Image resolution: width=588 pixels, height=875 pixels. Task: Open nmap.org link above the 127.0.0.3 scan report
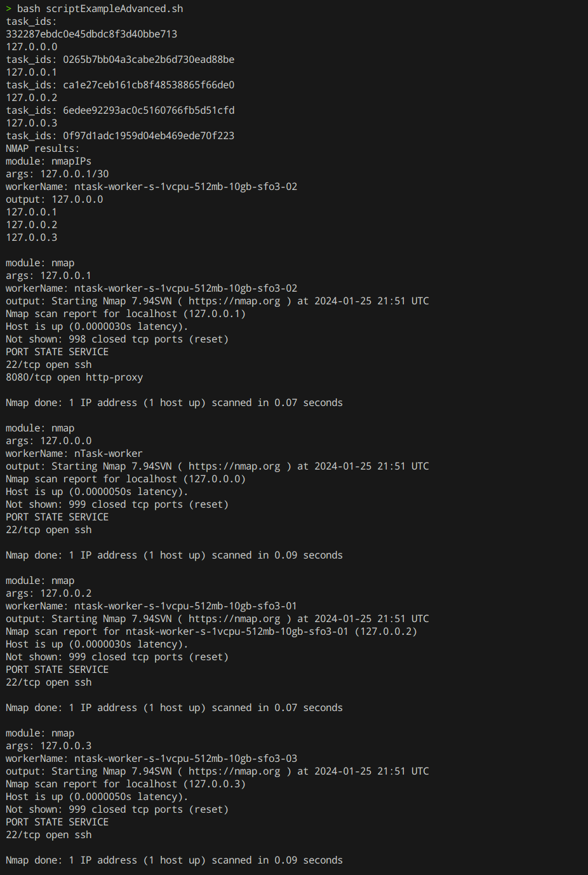click(x=234, y=771)
